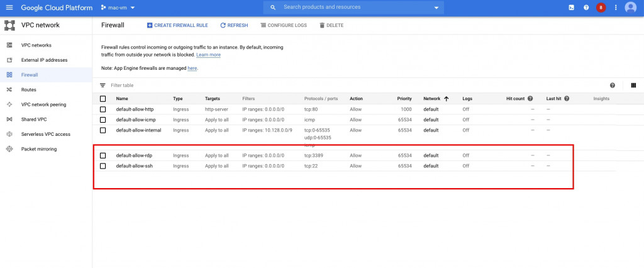Click the Delete button

pos(331,25)
